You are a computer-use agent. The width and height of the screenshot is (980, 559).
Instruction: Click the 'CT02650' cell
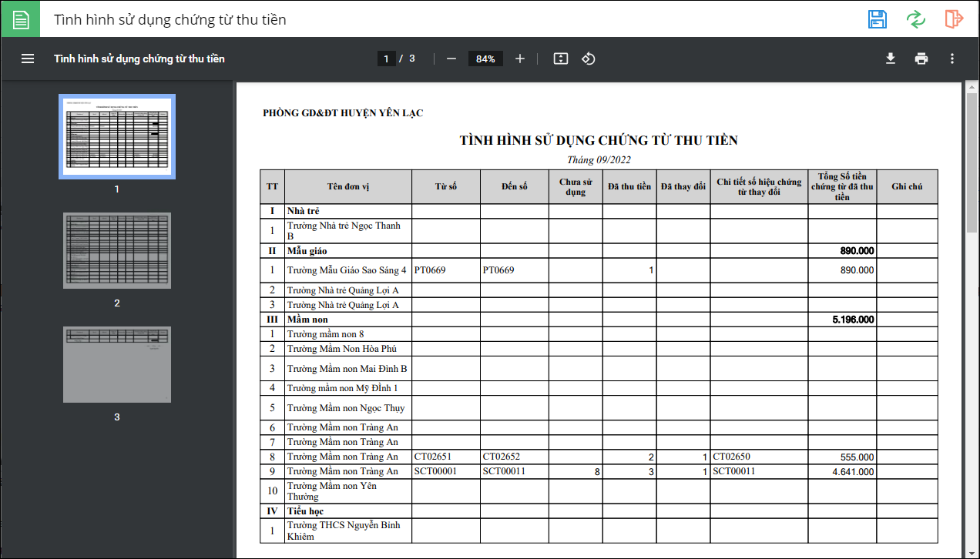[x=759, y=457]
